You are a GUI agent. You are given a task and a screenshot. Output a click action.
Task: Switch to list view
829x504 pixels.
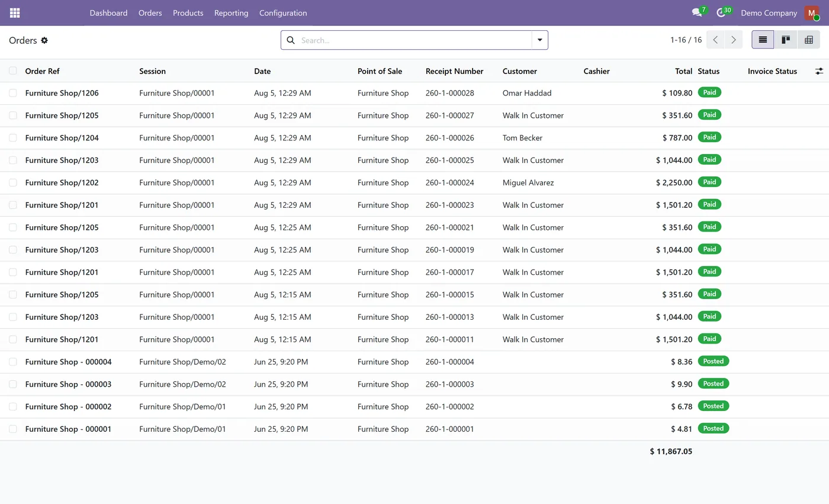tap(763, 40)
